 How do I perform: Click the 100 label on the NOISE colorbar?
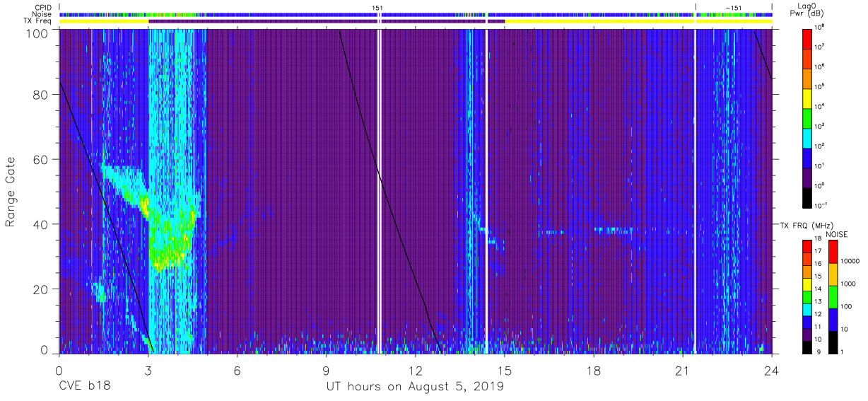[x=845, y=307]
